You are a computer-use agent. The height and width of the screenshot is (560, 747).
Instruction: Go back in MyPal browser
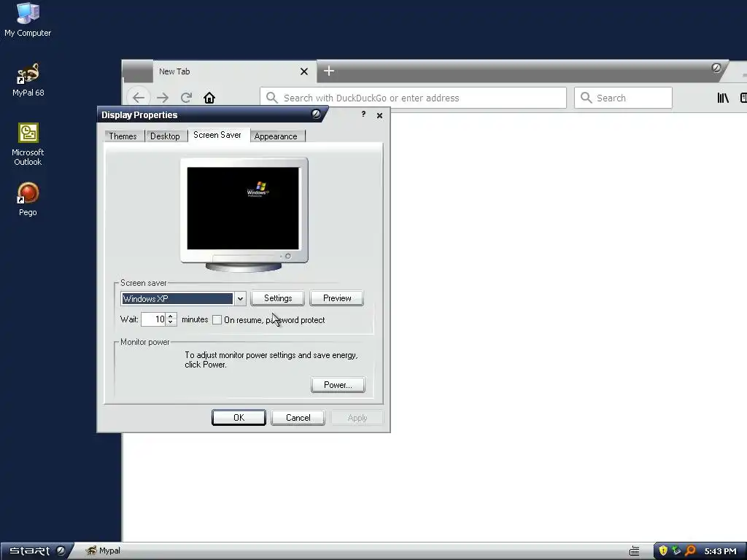tap(139, 98)
